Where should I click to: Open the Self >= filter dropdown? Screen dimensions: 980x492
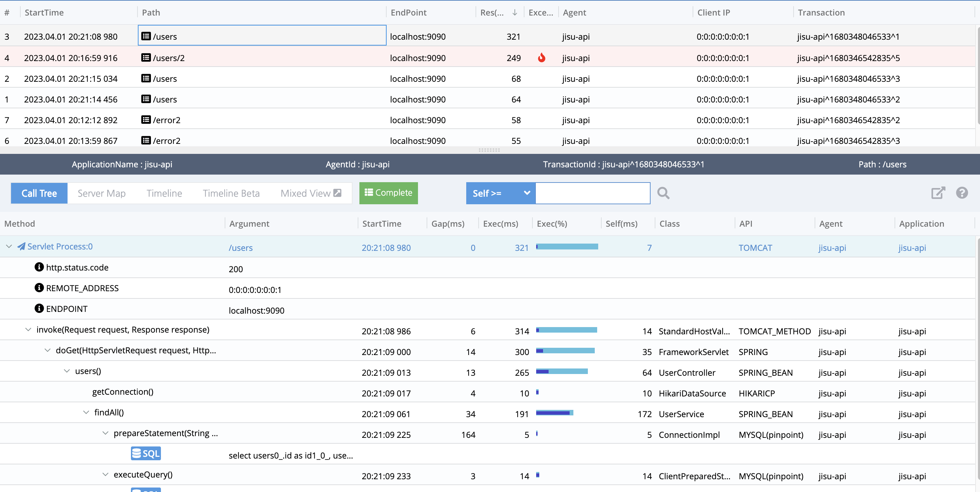coord(500,193)
